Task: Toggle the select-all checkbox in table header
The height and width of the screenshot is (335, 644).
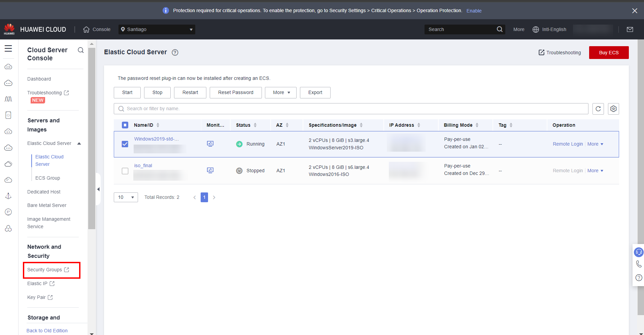Action: click(x=125, y=125)
